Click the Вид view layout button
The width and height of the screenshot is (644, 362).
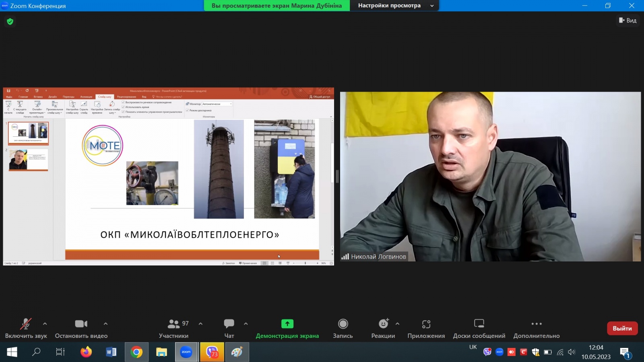click(x=627, y=20)
